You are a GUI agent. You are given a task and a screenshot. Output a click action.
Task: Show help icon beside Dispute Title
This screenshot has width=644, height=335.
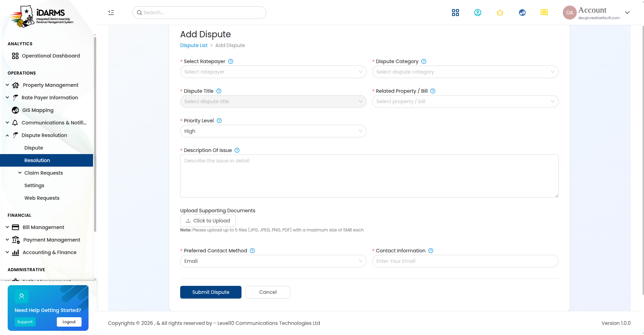click(x=219, y=91)
